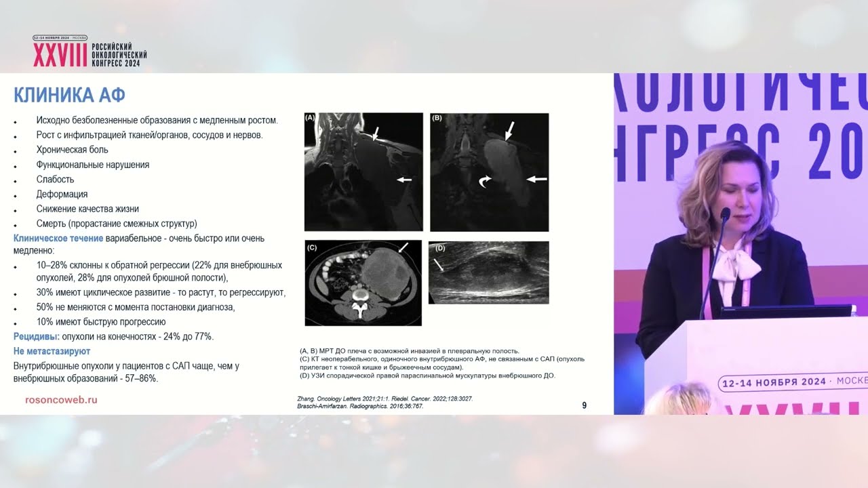Viewport: 868px width, 488px height.
Task: Click slide page number 9
Action: tap(584, 405)
